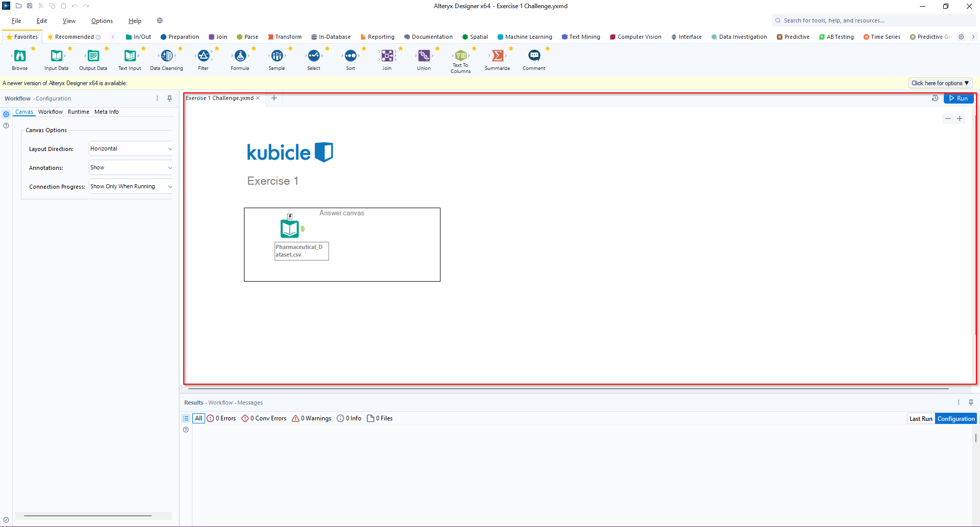Zoom in the canvas with plus icon
980x527 pixels.
(960, 118)
